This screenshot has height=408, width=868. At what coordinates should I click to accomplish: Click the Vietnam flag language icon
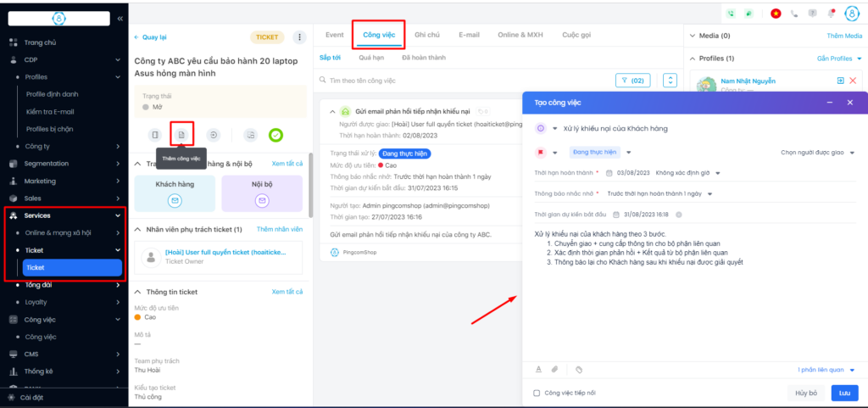[775, 14]
